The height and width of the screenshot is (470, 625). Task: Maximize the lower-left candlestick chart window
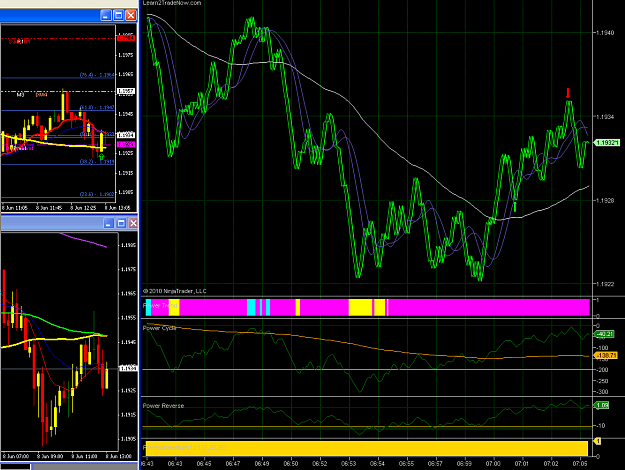[121, 223]
